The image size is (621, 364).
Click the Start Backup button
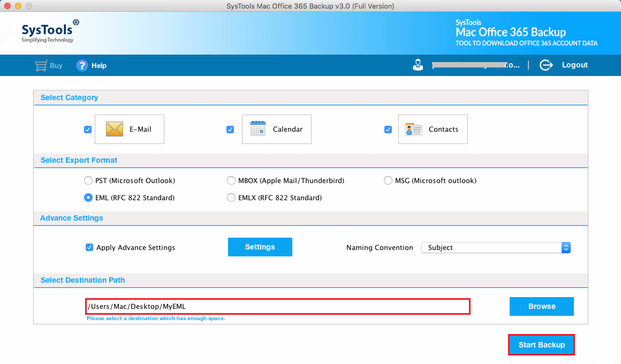pos(541,345)
